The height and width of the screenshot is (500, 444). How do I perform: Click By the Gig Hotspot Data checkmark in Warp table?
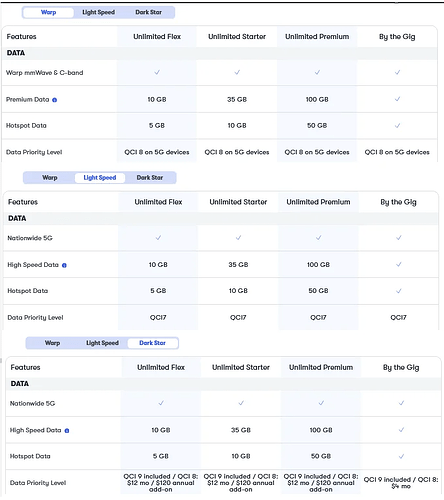[x=397, y=126]
